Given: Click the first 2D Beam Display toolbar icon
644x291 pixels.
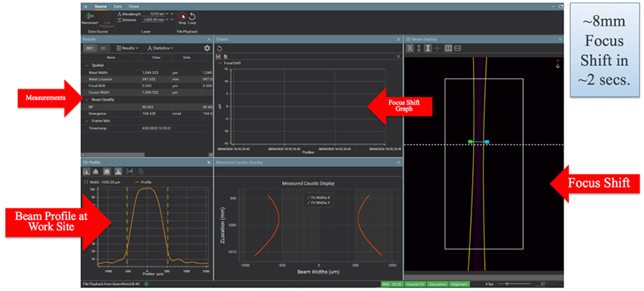Looking at the screenshot, I should (x=410, y=48).
